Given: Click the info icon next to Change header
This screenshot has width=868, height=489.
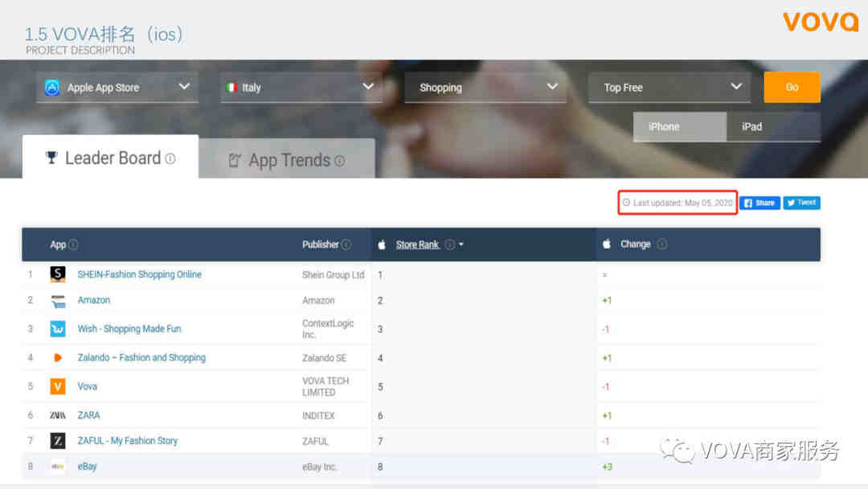Looking at the screenshot, I should pos(661,244).
